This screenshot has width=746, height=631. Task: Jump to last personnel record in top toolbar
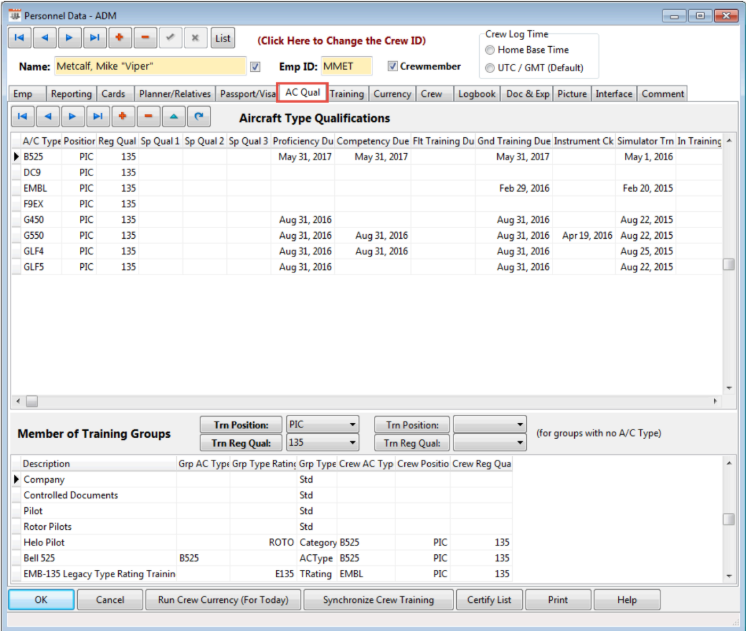point(95,38)
